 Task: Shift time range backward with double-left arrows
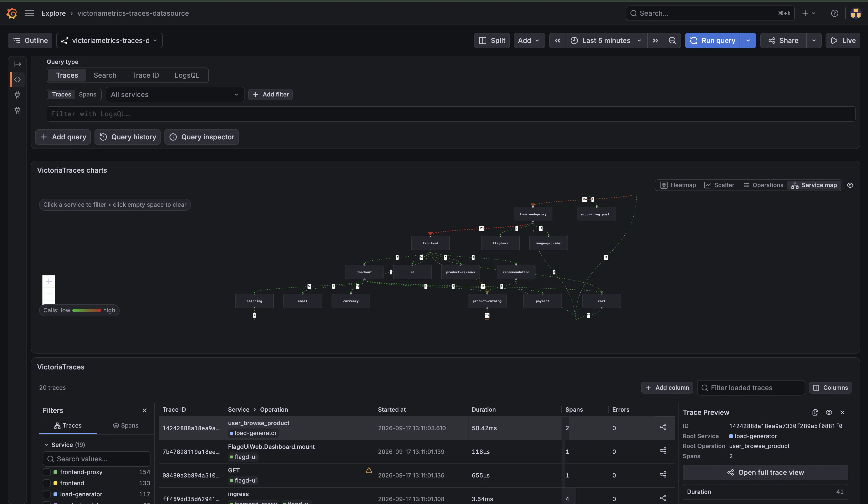(557, 40)
